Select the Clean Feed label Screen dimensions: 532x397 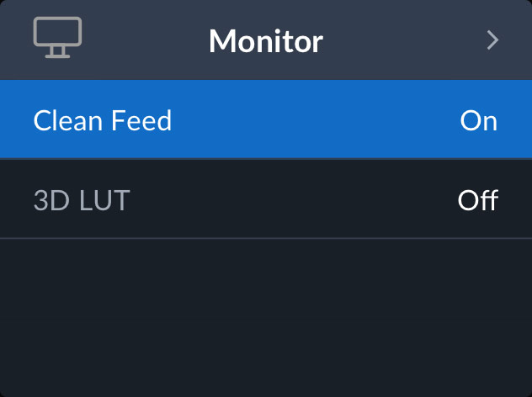point(102,121)
